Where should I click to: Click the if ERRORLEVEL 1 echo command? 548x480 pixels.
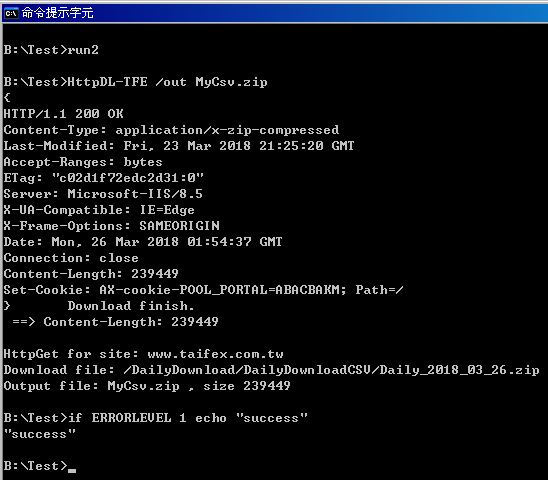(188, 418)
